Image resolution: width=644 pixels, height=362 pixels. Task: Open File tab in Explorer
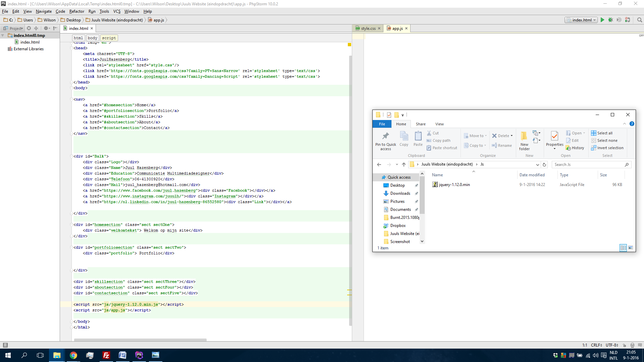382,124
